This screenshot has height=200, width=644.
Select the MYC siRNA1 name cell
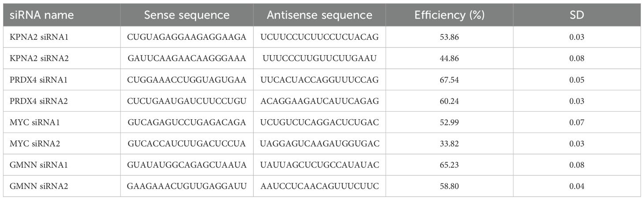tap(36, 122)
